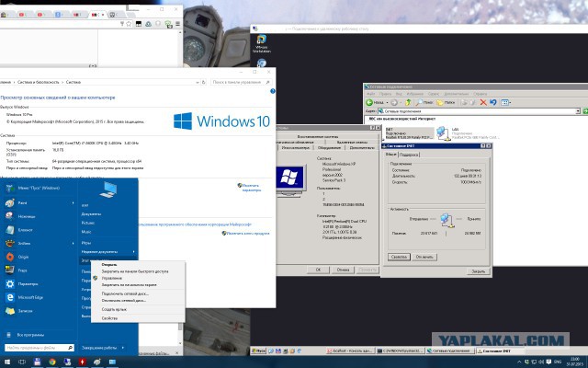Viewport: 588px width, 368px height.
Task: Click Games (Игры) in Start menu
Action: tap(85, 243)
